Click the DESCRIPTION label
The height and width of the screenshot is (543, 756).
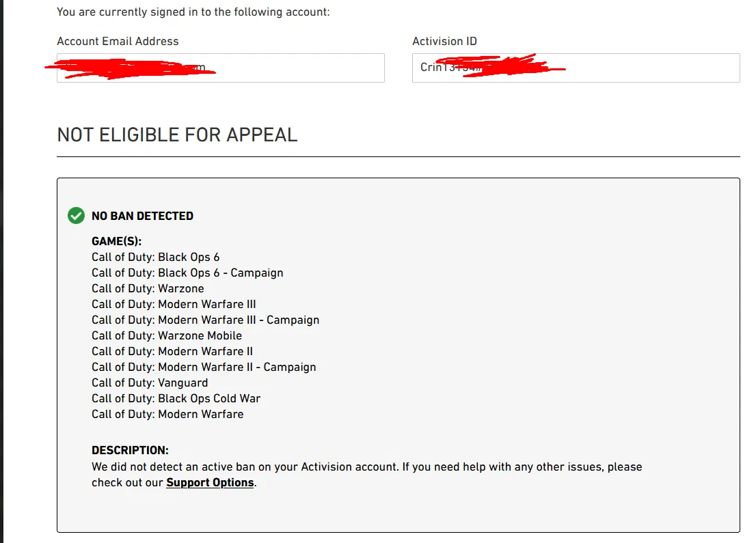(x=130, y=450)
